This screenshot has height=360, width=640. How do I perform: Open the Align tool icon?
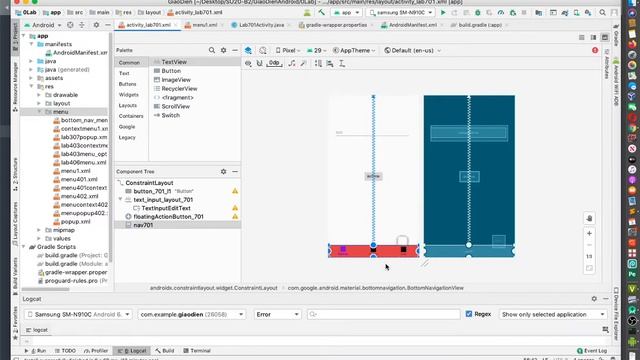click(x=330, y=63)
